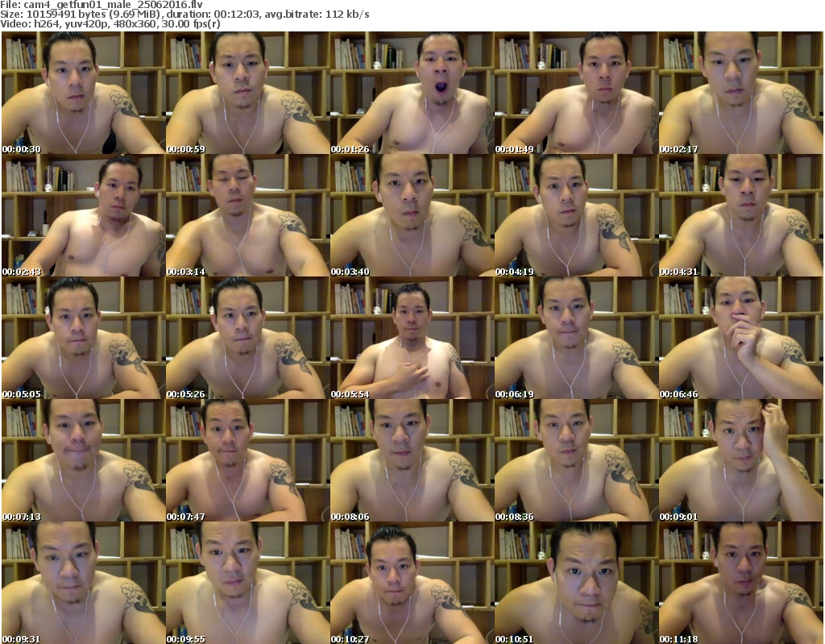Click the 'Video: h264, yuv420p' info line
825x644 pixels.
coord(110,23)
